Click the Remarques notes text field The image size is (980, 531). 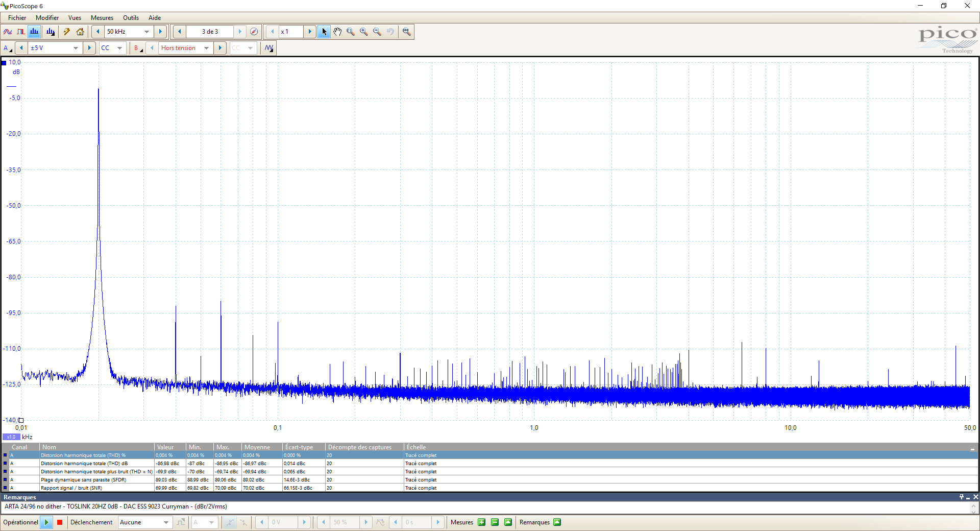(485, 507)
